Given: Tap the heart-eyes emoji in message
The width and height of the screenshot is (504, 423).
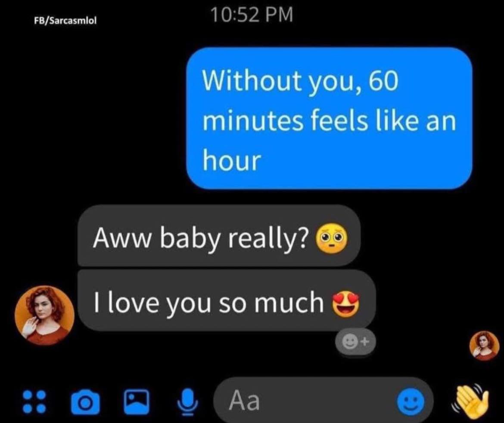Looking at the screenshot, I should coord(346,304).
